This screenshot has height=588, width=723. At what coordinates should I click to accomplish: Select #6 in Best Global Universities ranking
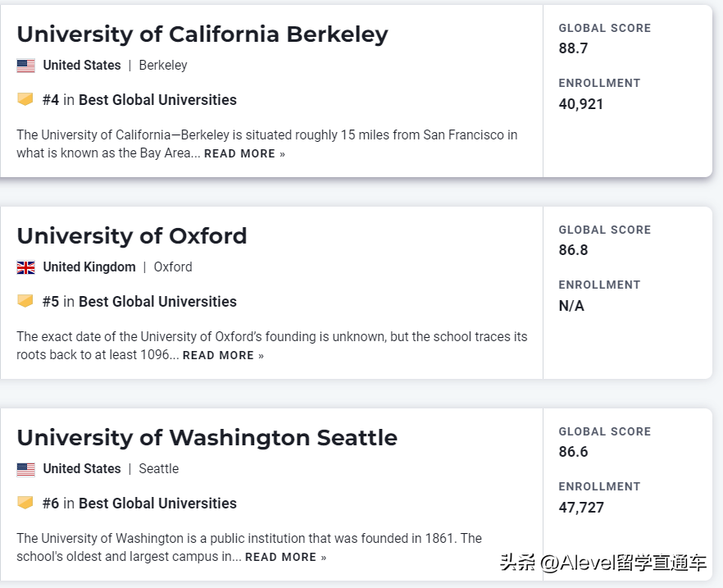coord(139,504)
